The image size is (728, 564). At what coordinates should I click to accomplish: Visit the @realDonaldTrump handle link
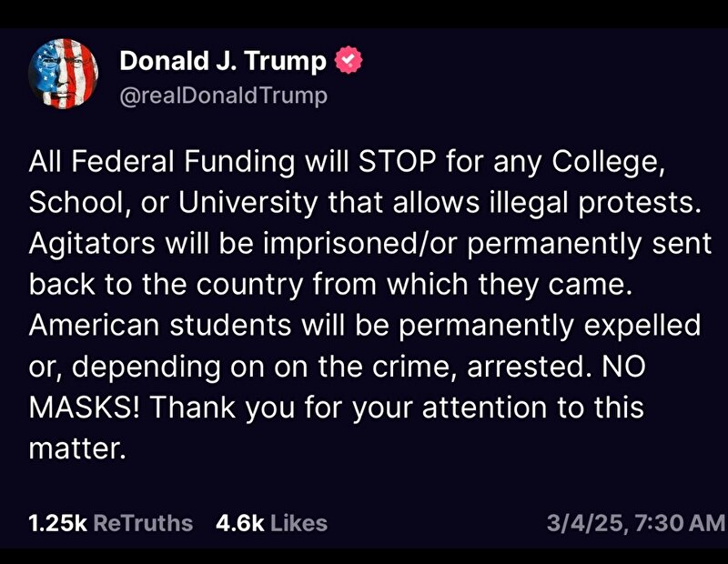pyautogui.click(x=223, y=96)
